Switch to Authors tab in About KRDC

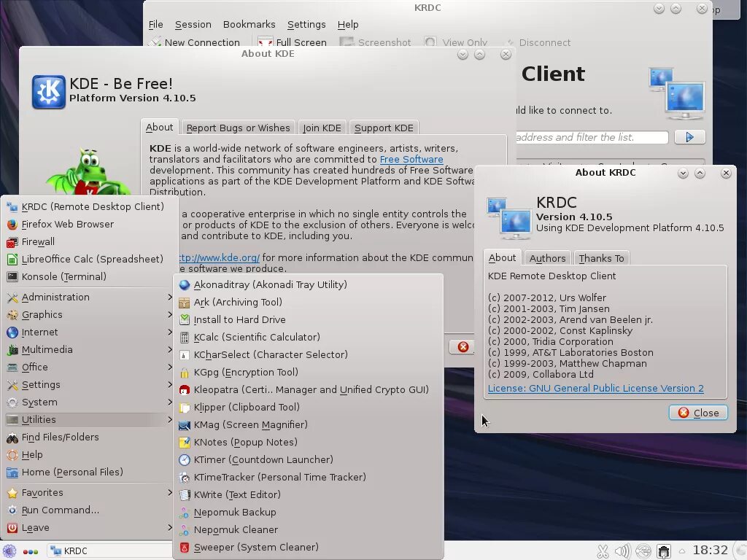tap(547, 258)
